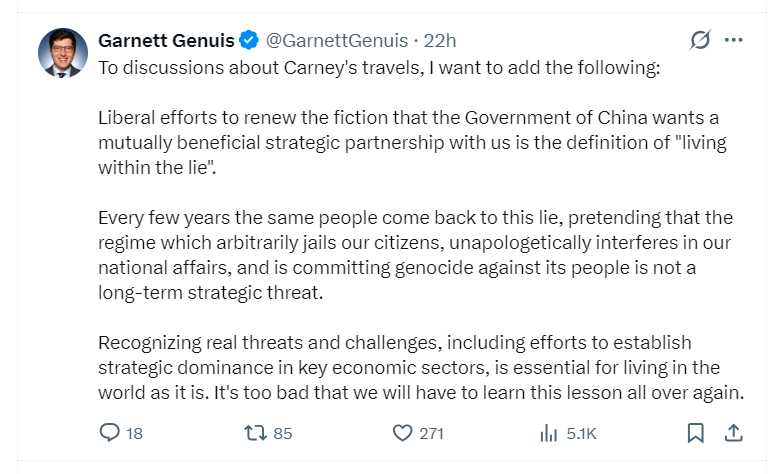
Task: Click the reply speech bubble icon
Action: 110,433
